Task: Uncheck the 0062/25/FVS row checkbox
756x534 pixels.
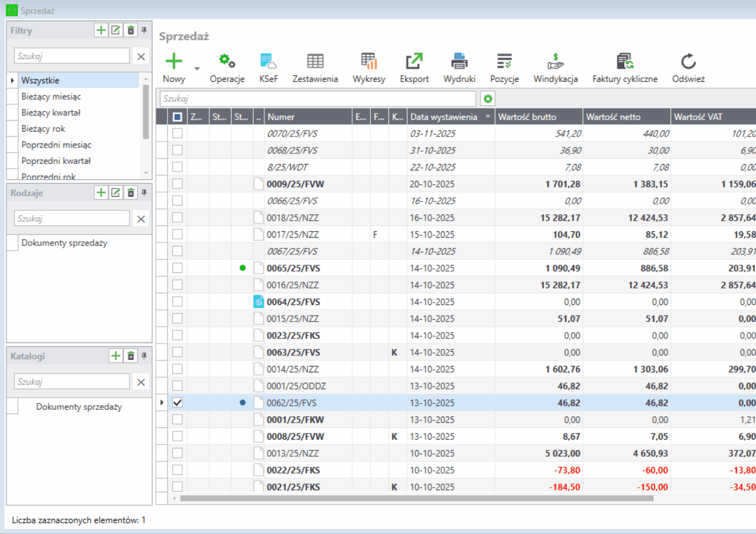Action: [177, 403]
